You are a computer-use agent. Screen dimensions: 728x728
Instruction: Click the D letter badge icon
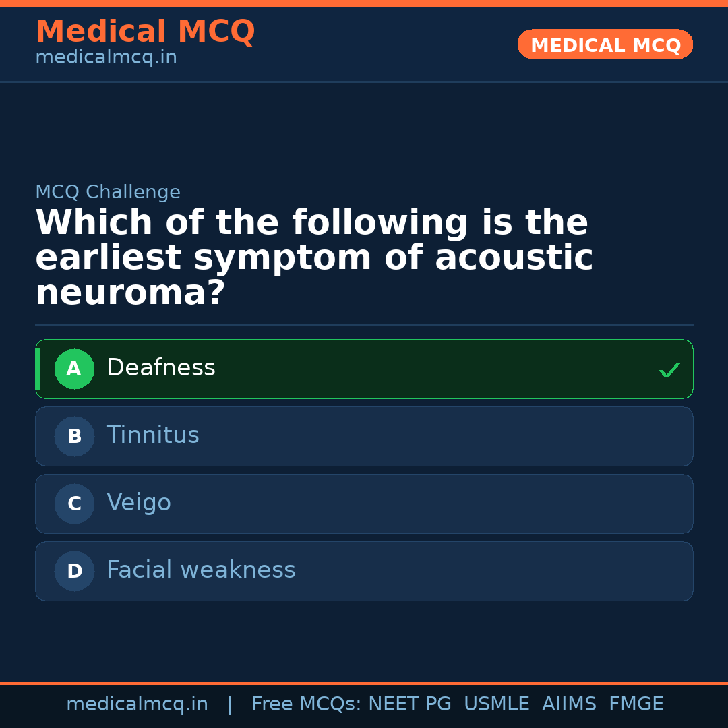[74, 571]
